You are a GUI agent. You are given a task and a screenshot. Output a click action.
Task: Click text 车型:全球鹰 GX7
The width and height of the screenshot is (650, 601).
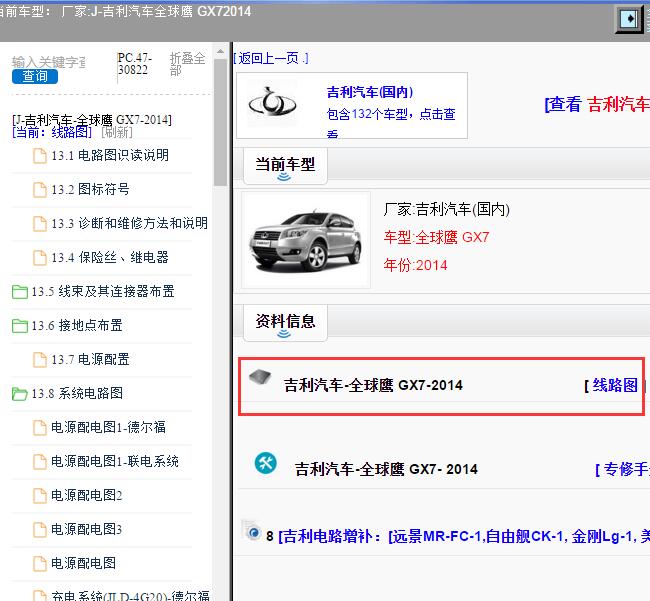point(437,237)
